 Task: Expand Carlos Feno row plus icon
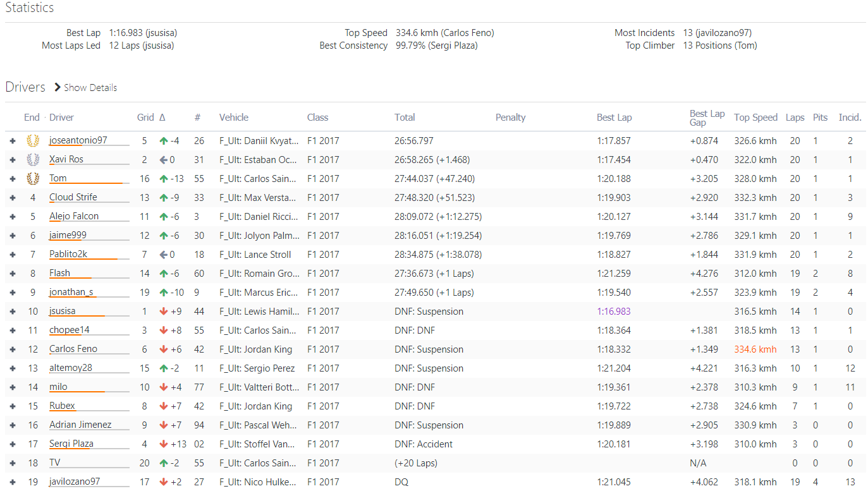click(x=12, y=349)
